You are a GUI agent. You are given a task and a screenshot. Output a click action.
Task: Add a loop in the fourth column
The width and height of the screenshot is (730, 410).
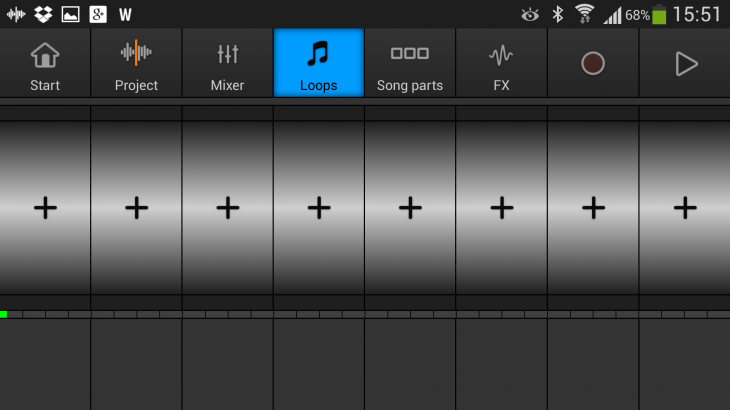(319, 208)
